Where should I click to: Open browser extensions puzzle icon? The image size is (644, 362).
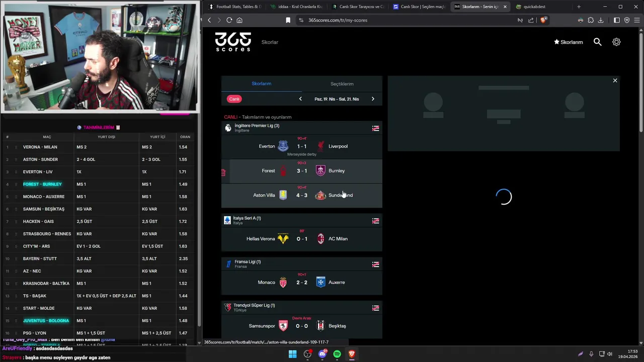tap(591, 20)
